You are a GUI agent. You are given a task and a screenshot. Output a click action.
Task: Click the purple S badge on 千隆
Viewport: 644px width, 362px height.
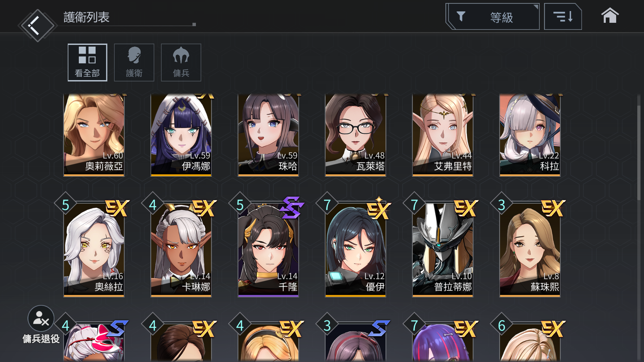coord(291,207)
